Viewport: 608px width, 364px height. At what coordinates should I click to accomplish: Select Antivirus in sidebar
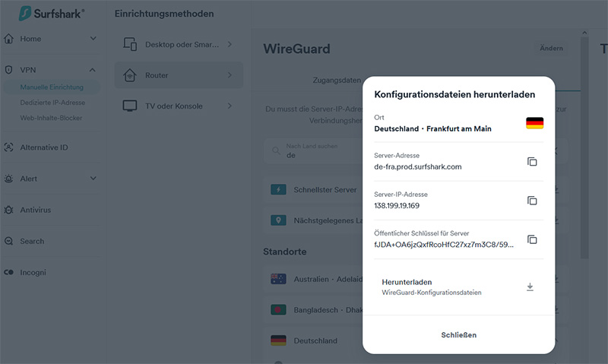(x=35, y=210)
